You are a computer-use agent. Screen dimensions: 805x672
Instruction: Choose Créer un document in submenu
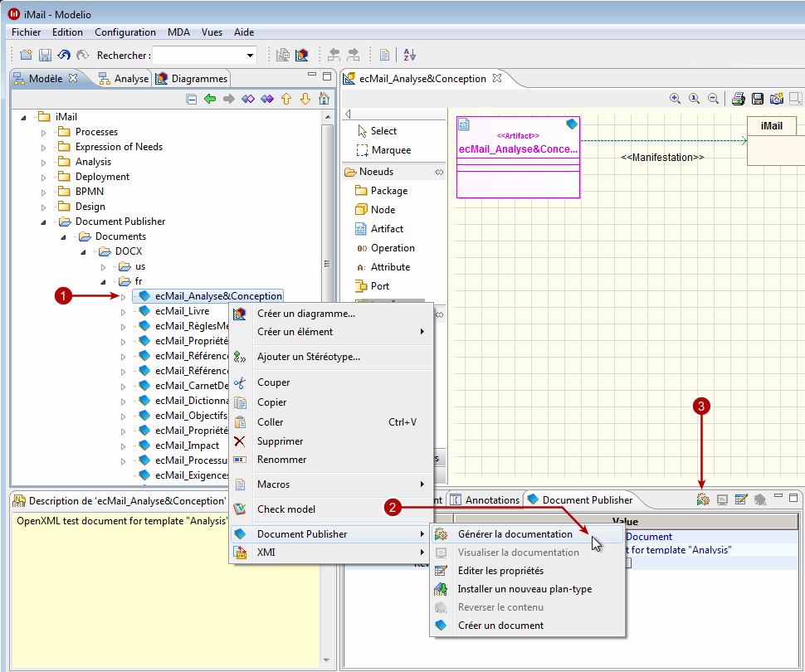tap(527, 626)
